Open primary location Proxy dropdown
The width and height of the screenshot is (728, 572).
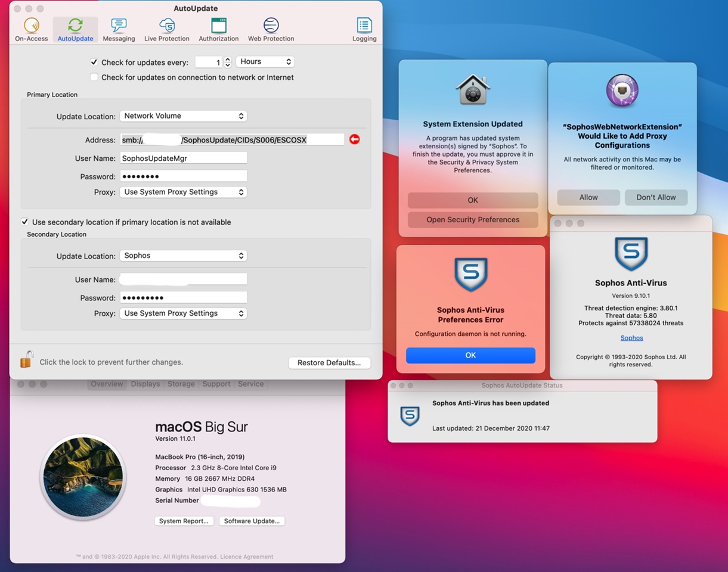[x=183, y=192]
